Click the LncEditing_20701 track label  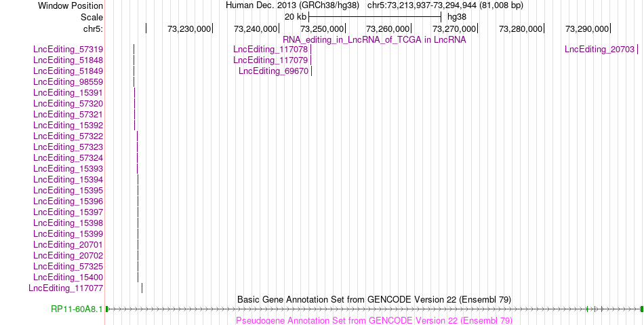click(x=68, y=244)
